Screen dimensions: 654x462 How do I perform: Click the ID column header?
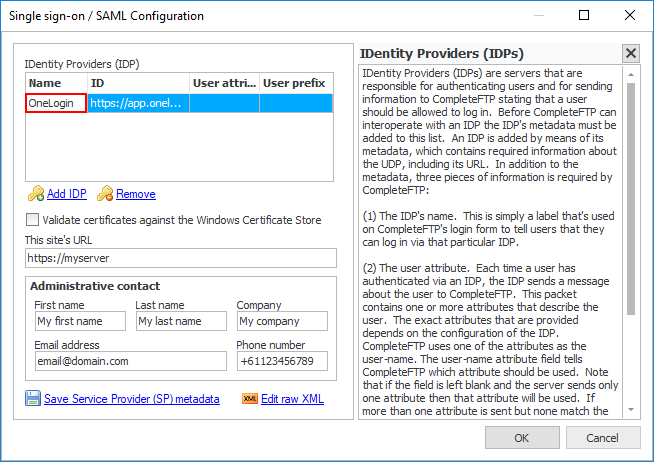(137, 83)
